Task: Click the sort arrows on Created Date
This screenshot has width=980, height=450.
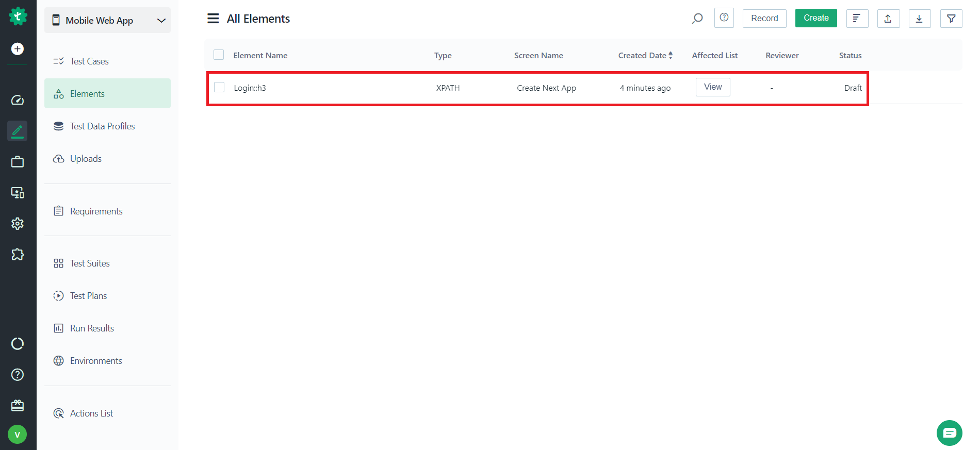Action: pos(671,55)
